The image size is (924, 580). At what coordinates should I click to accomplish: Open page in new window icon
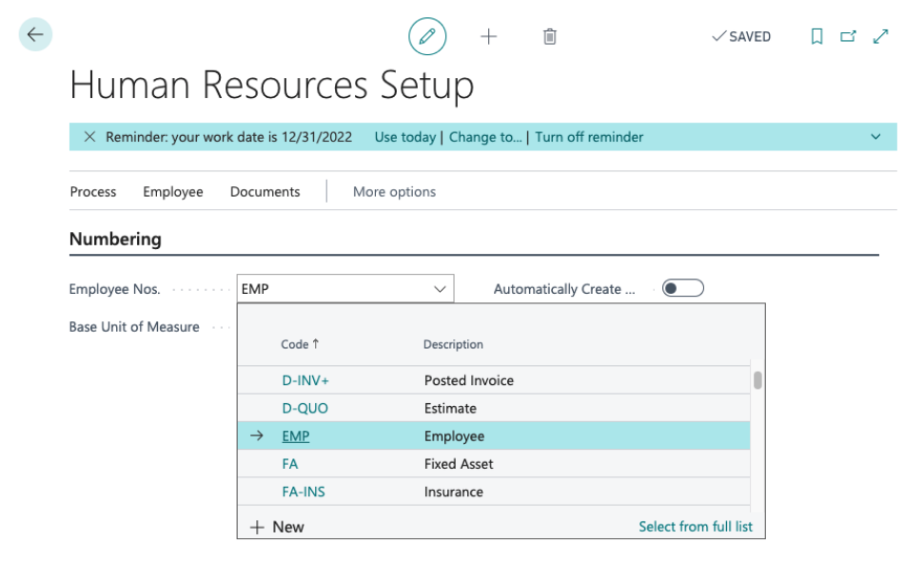click(848, 36)
